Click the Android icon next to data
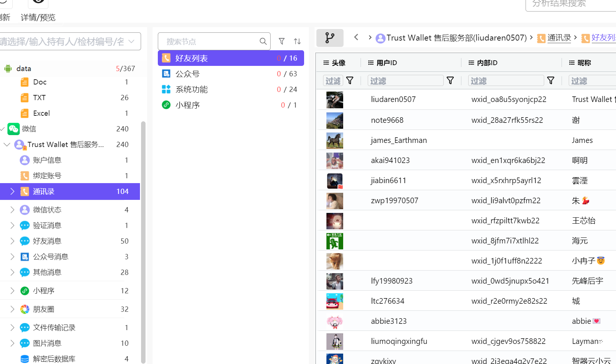 [8, 68]
